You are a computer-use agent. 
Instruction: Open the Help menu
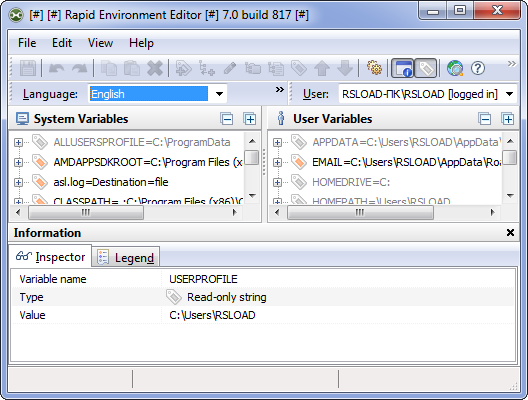[141, 43]
